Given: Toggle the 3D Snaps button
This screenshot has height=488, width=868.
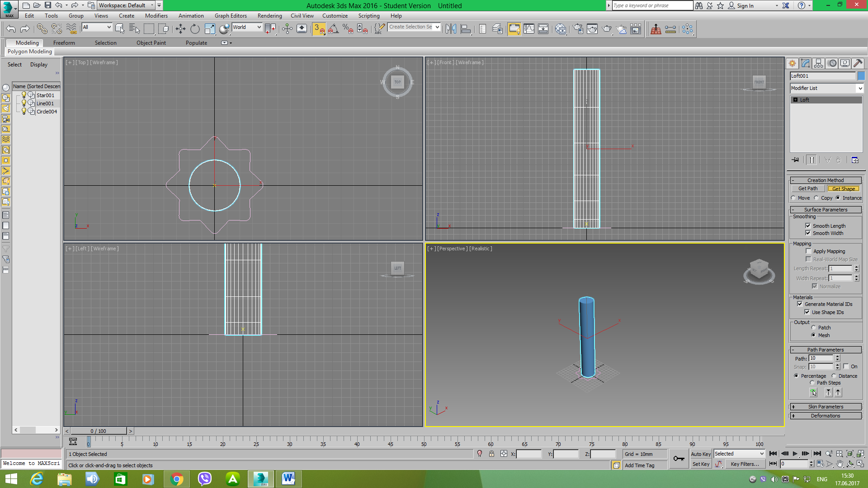Looking at the screenshot, I should click(318, 29).
